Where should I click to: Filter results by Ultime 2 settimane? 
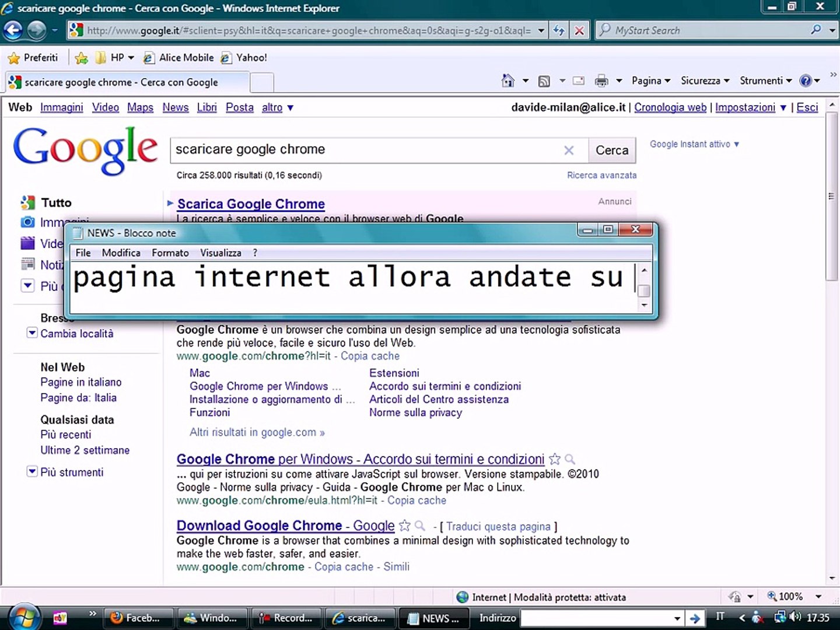tap(85, 450)
